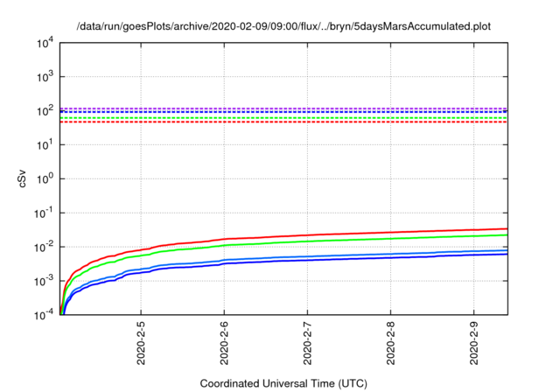560x392 pixels.
Task: Click the 10^4 y-axis label
Action: 45,44
